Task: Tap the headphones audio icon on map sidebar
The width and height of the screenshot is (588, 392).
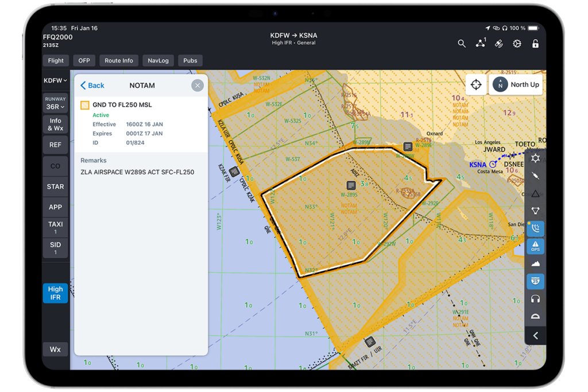Action: pyautogui.click(x=535, y=298)
